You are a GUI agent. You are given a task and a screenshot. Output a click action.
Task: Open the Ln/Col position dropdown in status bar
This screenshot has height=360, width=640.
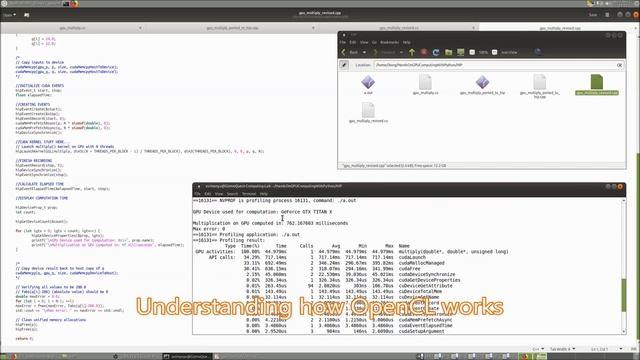pos(607,349)
